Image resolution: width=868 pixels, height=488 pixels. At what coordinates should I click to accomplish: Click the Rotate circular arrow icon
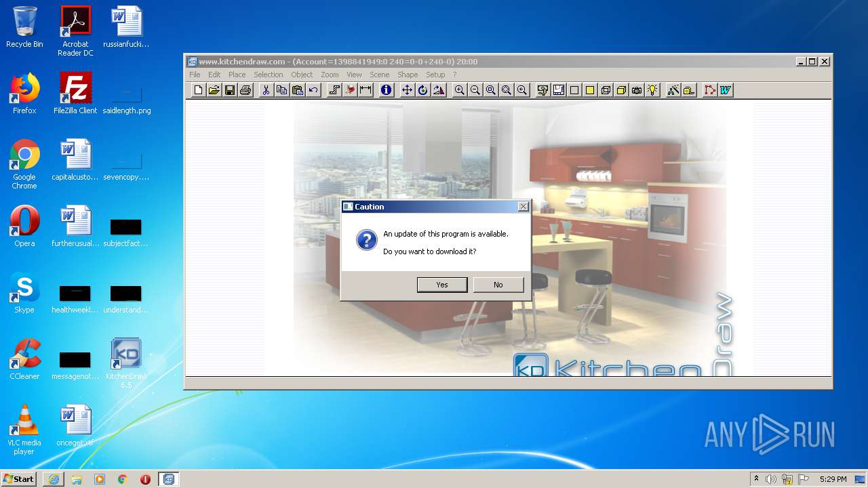pyautogui.click(x=422, y=90)
